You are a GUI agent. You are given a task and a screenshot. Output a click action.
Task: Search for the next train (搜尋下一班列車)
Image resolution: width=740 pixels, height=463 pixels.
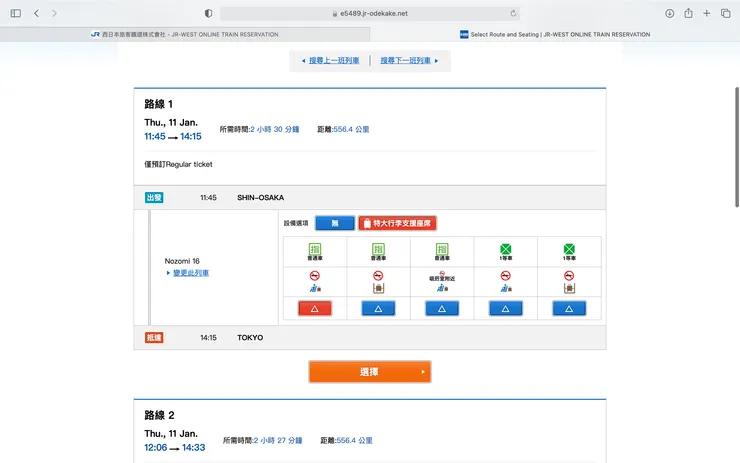(405, 60)
